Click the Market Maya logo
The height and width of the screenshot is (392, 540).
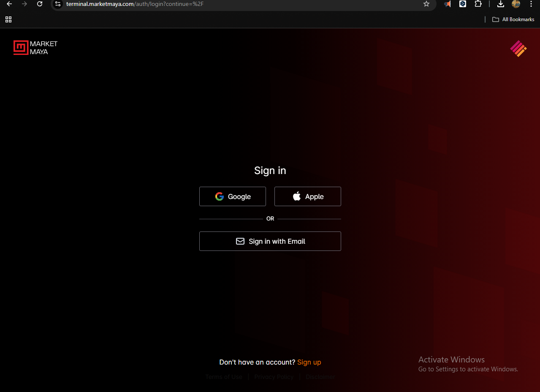coord(35,48)
